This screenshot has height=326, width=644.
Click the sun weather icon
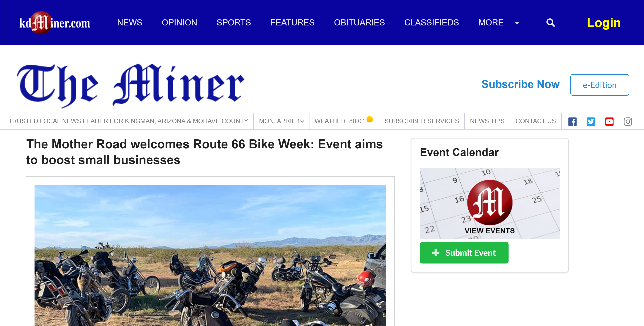[370, 119]
